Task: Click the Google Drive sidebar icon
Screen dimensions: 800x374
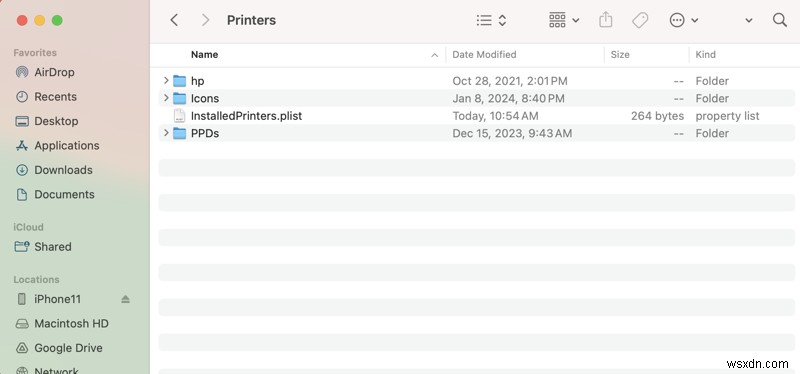Action: click(x=22, y=348)
